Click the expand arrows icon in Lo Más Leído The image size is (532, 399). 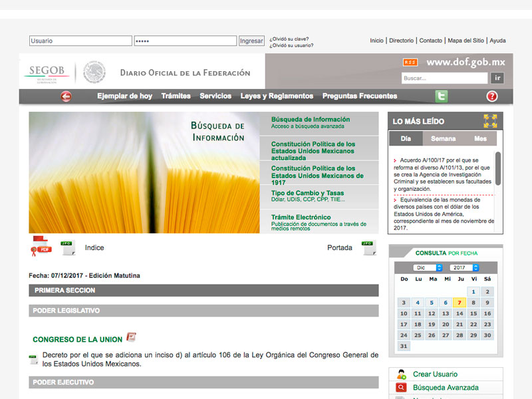coord(490,121)
